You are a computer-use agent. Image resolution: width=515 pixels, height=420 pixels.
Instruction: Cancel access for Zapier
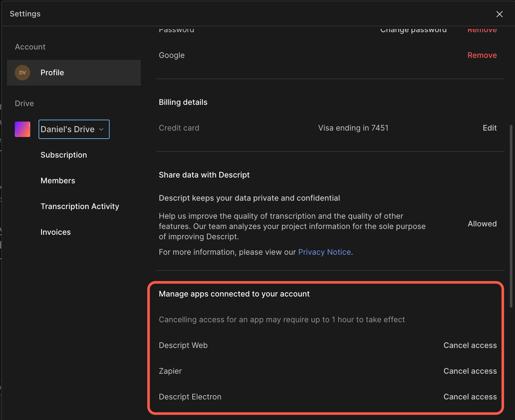point(470,371)
